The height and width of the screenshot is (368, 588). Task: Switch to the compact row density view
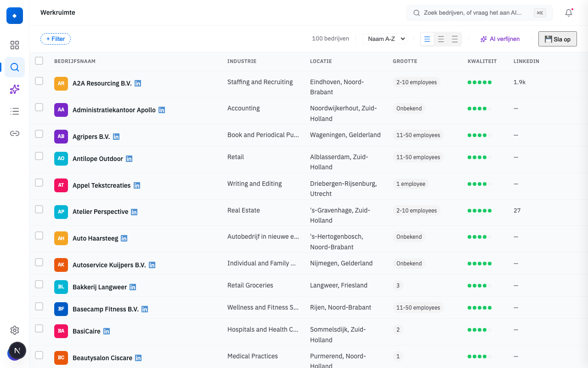pyautogui.click(x=427, y=39)
